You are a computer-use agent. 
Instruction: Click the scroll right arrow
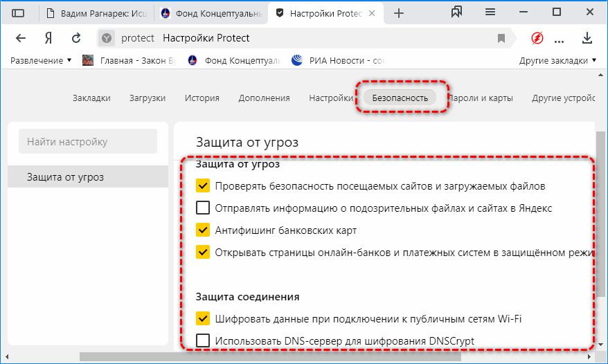(x=589, y=356)
